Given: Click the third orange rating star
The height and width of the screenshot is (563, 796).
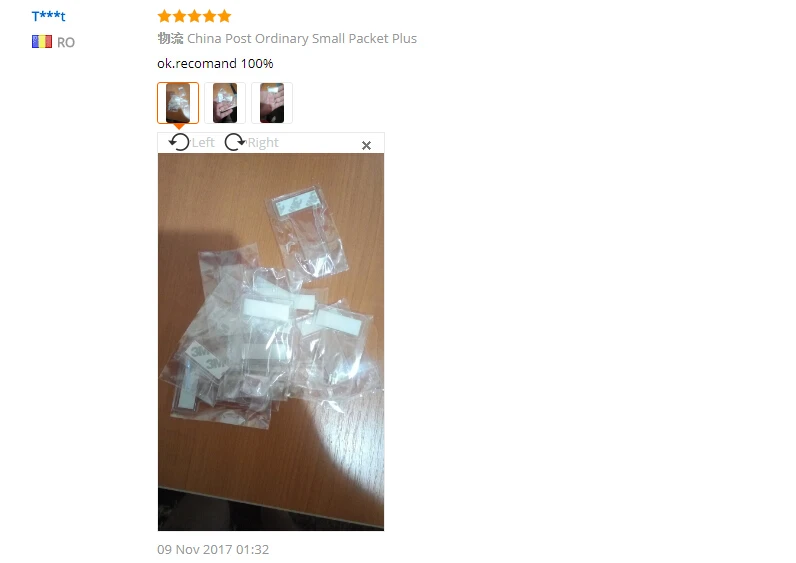Looking at the screenshot, I should coord(194,16).
